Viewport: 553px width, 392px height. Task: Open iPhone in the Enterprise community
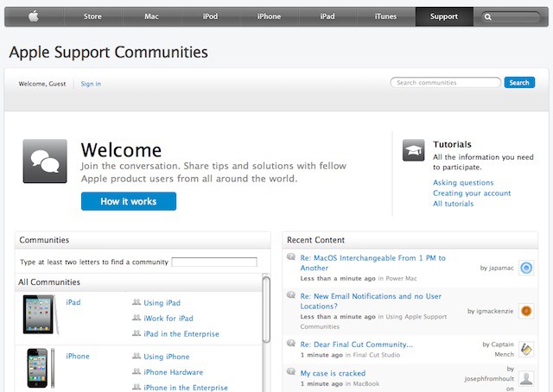[186, 388]
